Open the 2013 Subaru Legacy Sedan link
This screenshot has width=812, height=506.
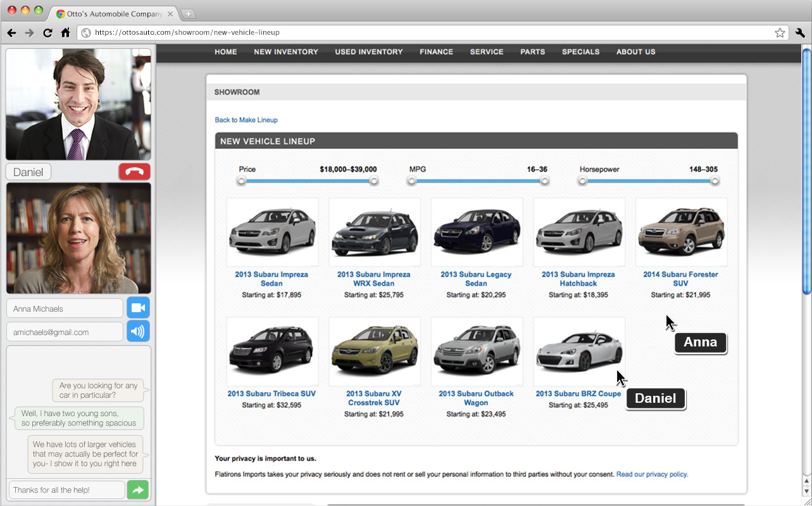[476, 279]
